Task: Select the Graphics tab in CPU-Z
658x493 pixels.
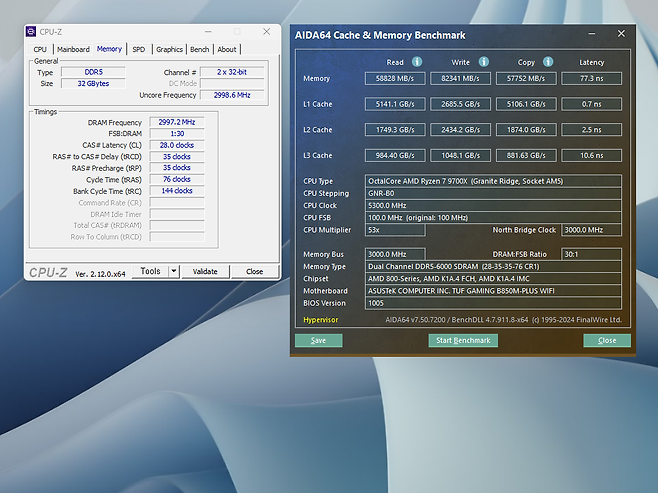Action: pyautogui.click(x=169, y=49)
